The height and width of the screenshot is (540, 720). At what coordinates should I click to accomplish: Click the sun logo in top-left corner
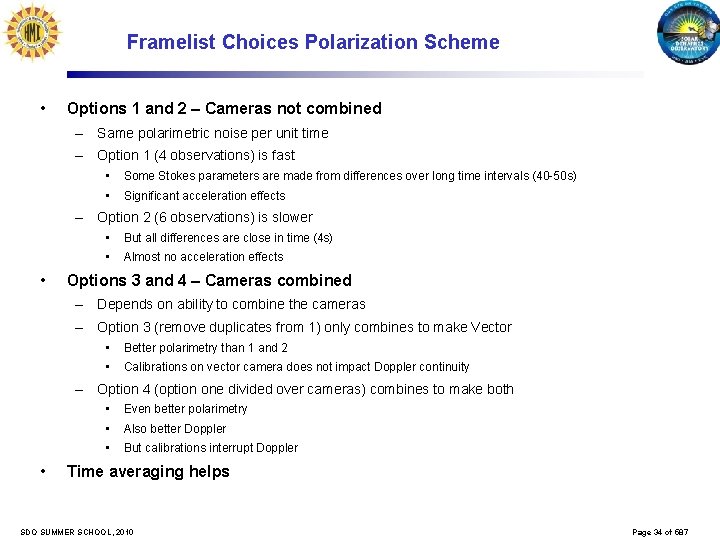tap(32, 34)
